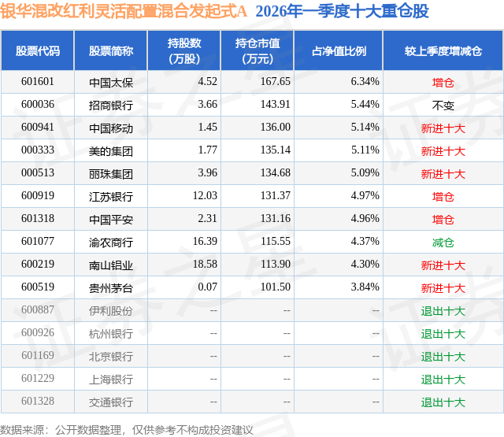Click the 占净值比例 column header
This screenshot has width=504, height=437.
coord(339,50)
